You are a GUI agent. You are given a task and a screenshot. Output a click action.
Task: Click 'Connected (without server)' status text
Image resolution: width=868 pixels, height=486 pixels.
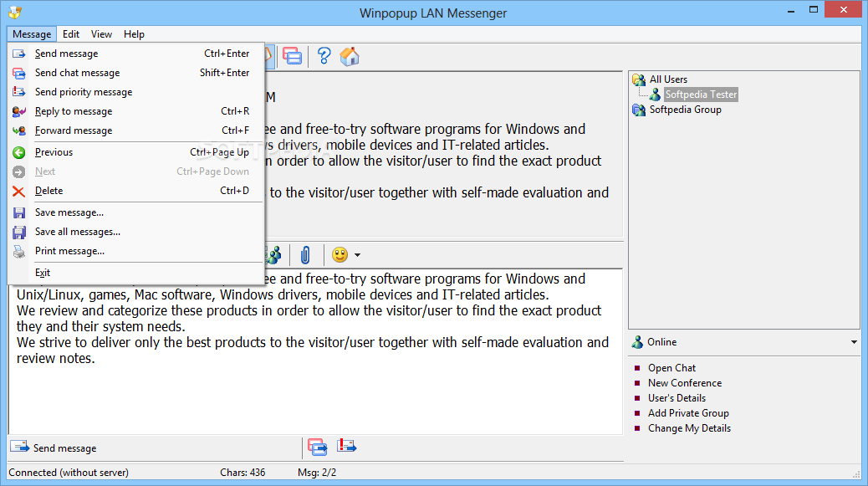pyautogui.click(x=69, y=473)
